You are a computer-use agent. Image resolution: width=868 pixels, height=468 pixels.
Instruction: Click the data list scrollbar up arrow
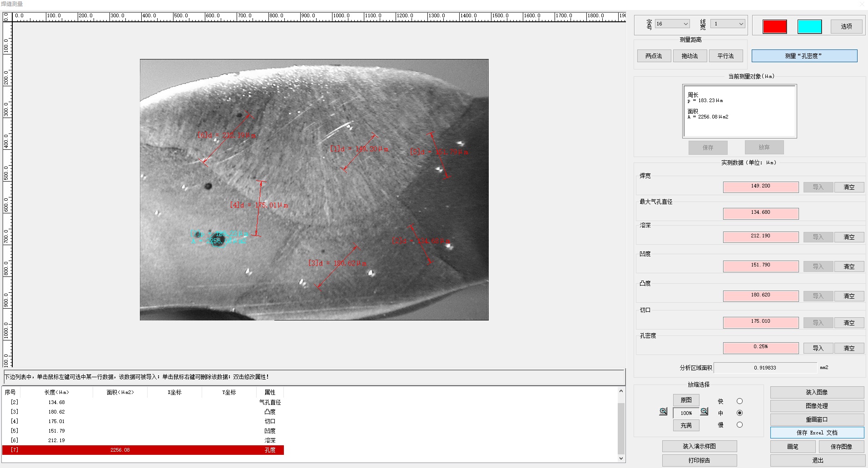tap(621, 391)
